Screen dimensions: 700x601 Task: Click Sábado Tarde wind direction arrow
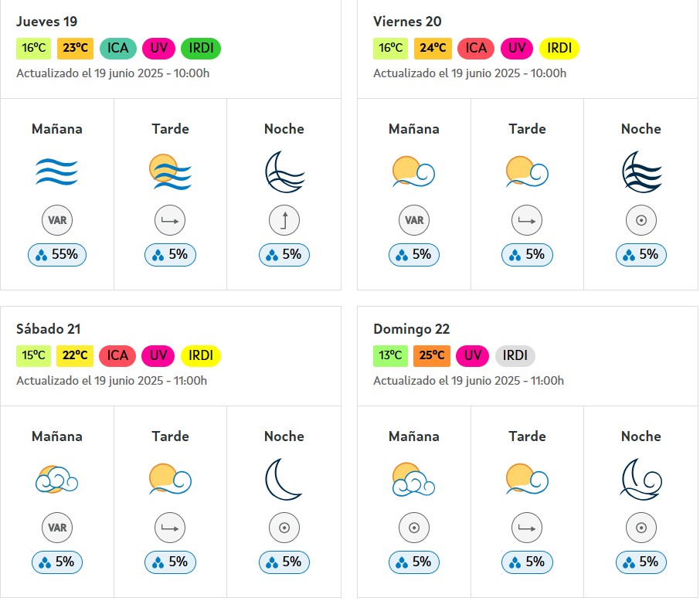tap(170, 528)
